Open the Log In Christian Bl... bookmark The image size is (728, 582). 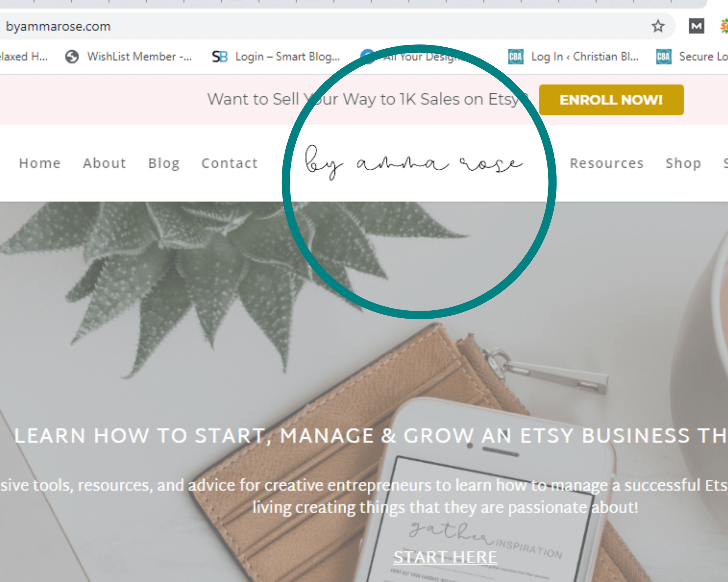coord(573,57)
